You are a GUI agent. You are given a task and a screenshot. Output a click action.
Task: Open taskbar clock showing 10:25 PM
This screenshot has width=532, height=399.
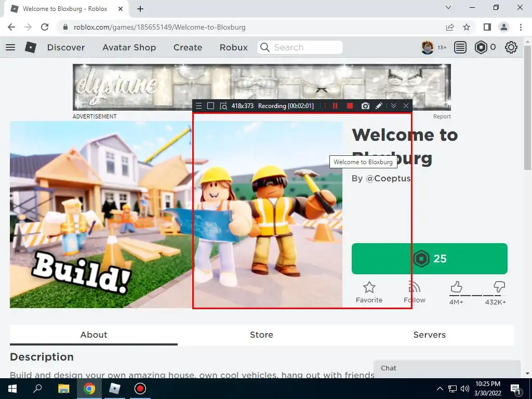[487, 389]
